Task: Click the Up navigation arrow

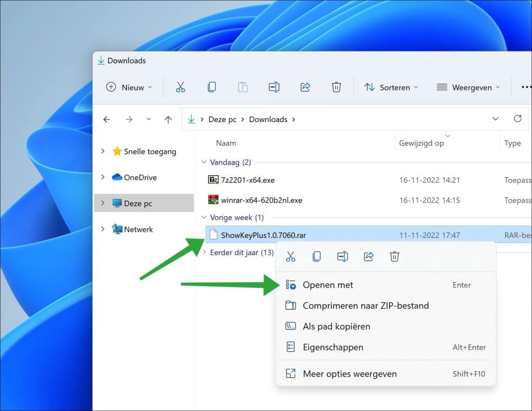Action: (168, 119)
